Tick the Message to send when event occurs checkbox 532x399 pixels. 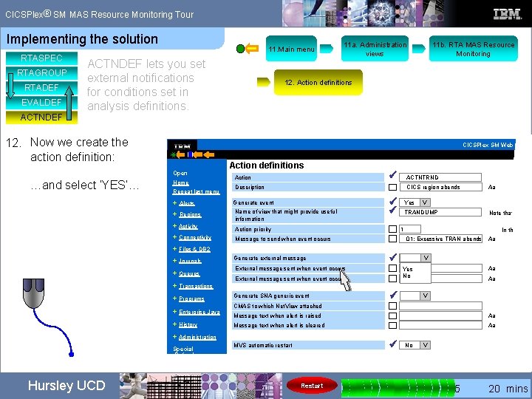click(392, 239)
